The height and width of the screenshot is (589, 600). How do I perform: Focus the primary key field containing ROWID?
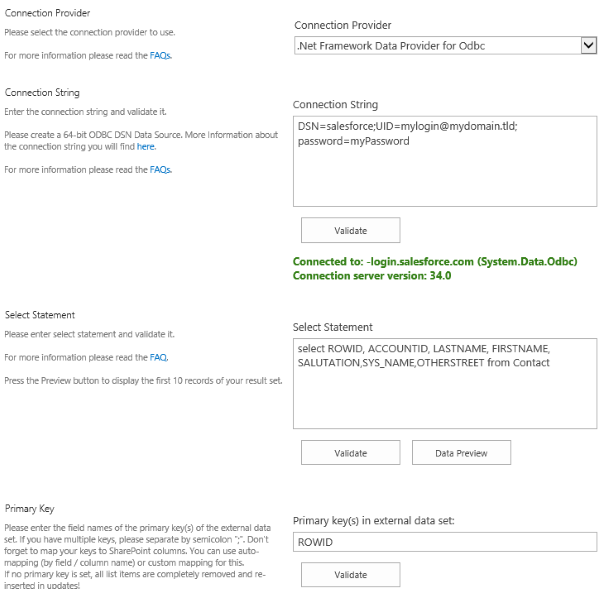tap(444, 542)
